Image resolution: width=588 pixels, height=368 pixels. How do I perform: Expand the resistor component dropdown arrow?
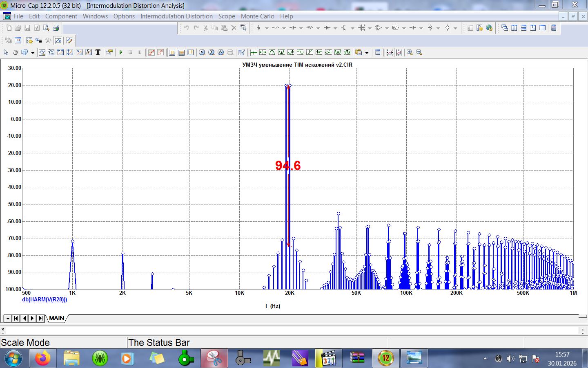coord(284,28)
